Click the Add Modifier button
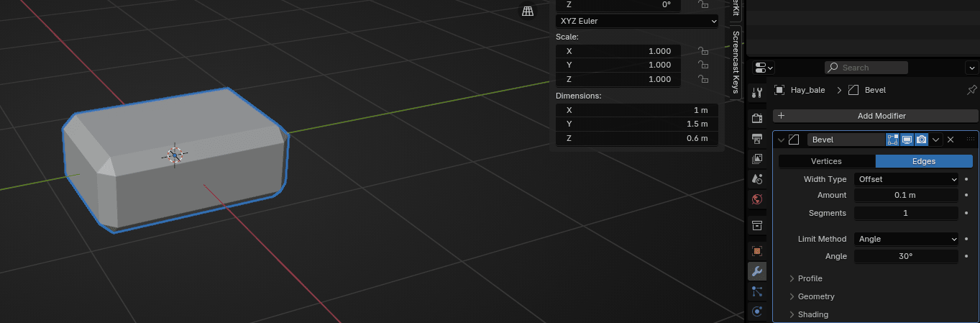The width and height of the screenshot is (980, 323). point(875,116)
